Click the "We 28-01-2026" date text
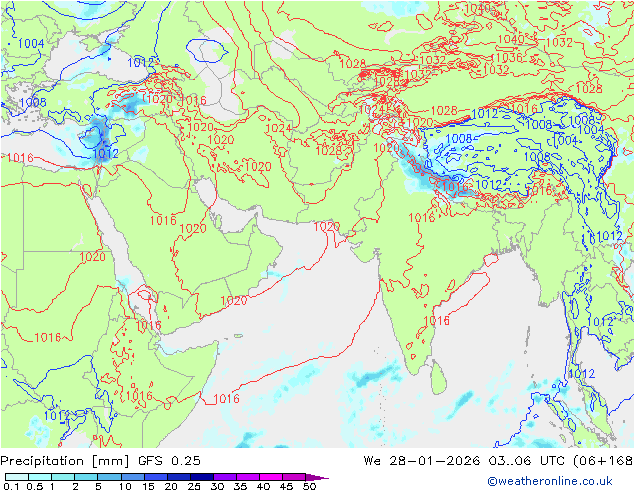 (x=422, y=460)
